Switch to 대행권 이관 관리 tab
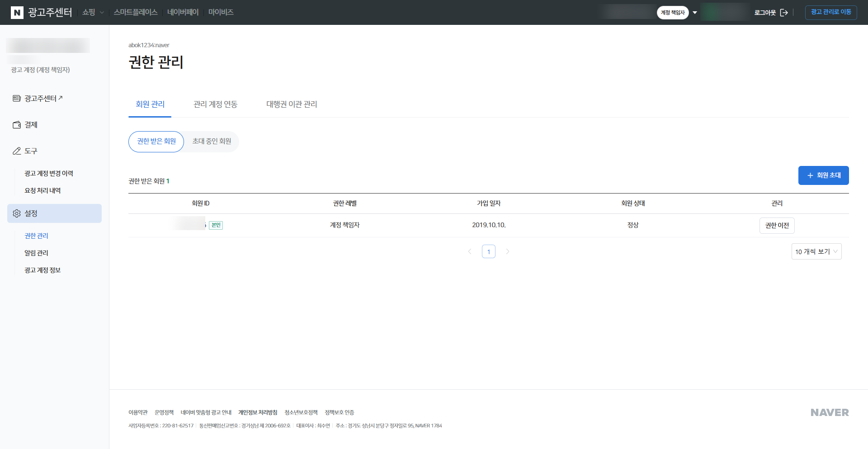The image size is (868, 449). tap(292, 104)
